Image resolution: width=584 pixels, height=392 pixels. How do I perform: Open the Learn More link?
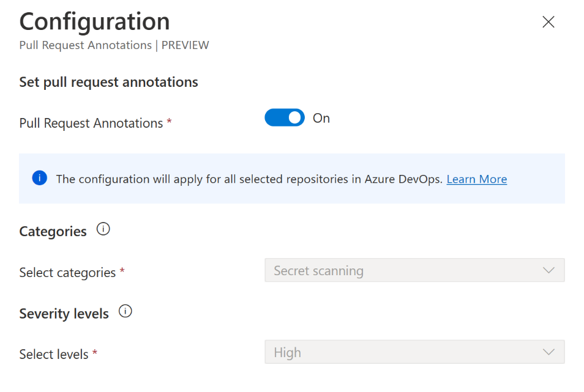[476, 179]
